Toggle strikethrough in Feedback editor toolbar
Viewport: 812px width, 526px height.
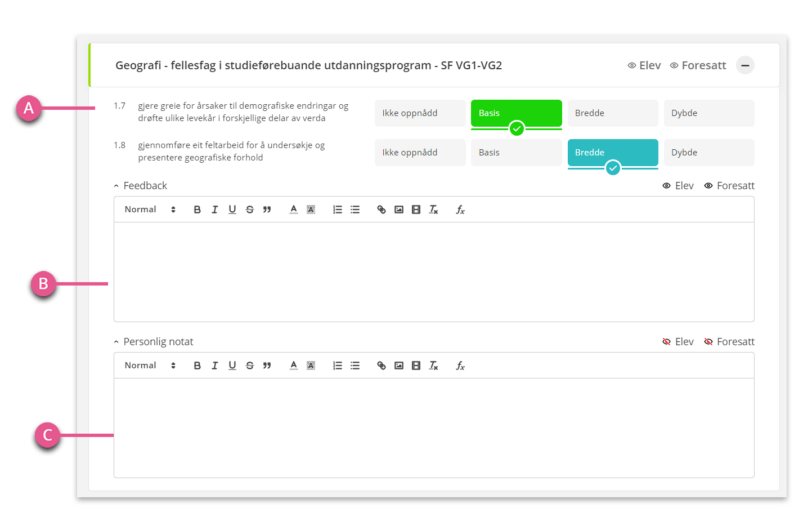[250, 209]
